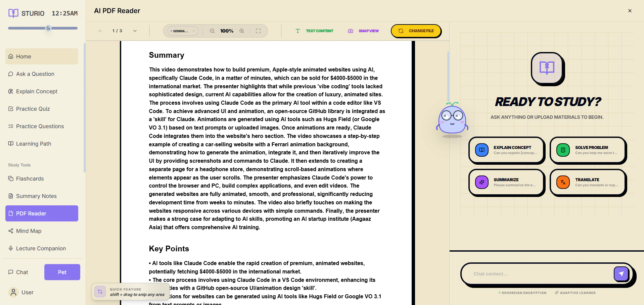Open Lecture Companion
Viewport: 644px width, 305px height.
(x=42, y=248)
